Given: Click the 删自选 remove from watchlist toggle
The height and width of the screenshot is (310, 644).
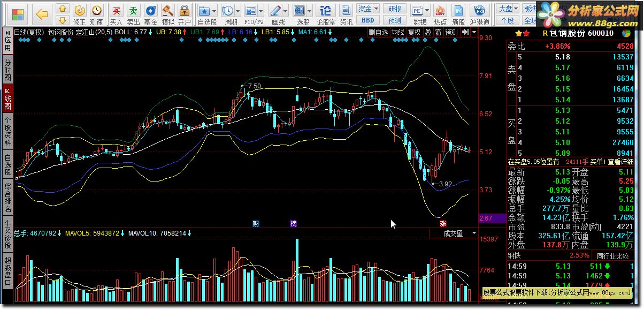Looking at the screenshot, I should pyautogui.click(x=379, y=32).
